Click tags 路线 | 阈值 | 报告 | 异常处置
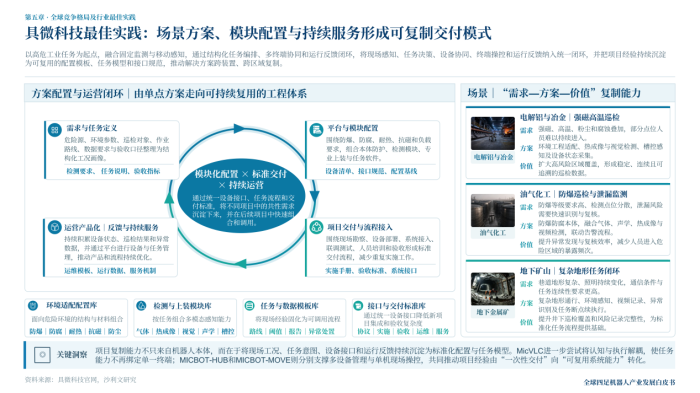The width and height of the screenshot is (700, 393). pyautogui.click(x=292, y=331)
